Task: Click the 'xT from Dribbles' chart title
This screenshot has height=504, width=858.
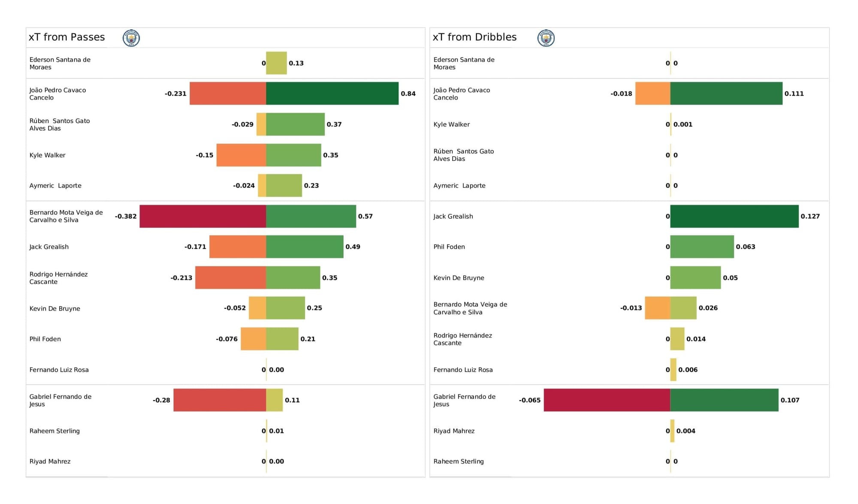Action: (x=474, y=37)
